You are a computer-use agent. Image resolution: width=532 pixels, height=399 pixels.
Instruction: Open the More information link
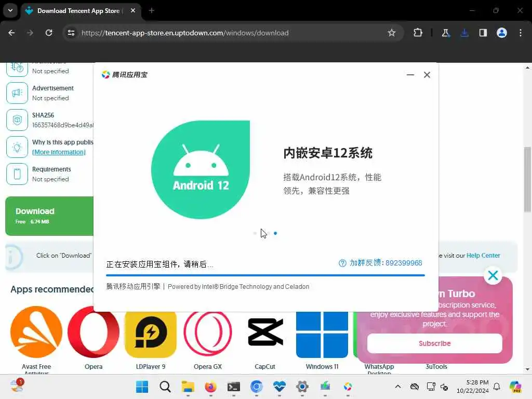coord(59,152)
